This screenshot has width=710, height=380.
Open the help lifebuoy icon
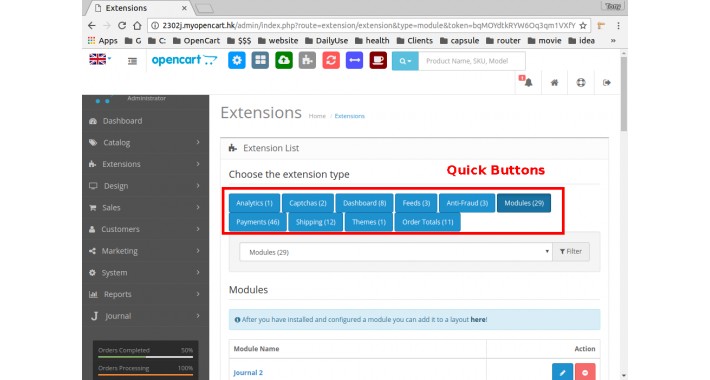580,82
